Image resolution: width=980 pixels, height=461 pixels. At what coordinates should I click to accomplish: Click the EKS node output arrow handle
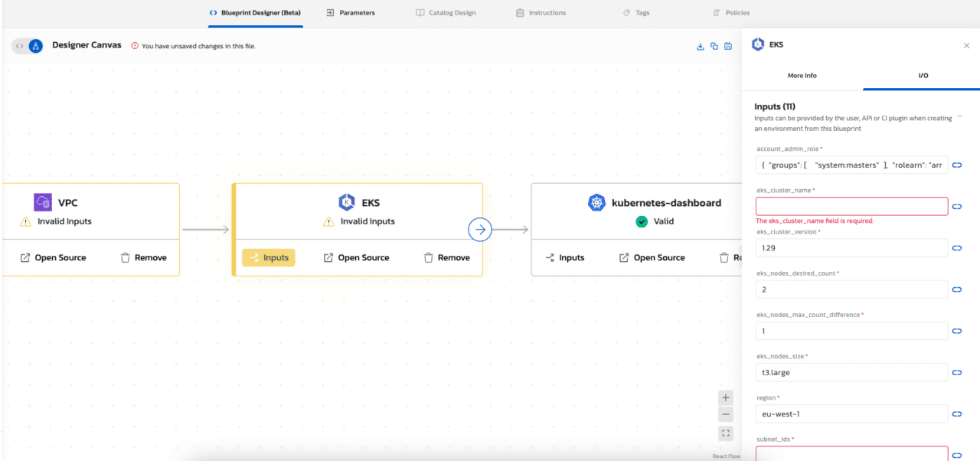(x=480, y=229)
